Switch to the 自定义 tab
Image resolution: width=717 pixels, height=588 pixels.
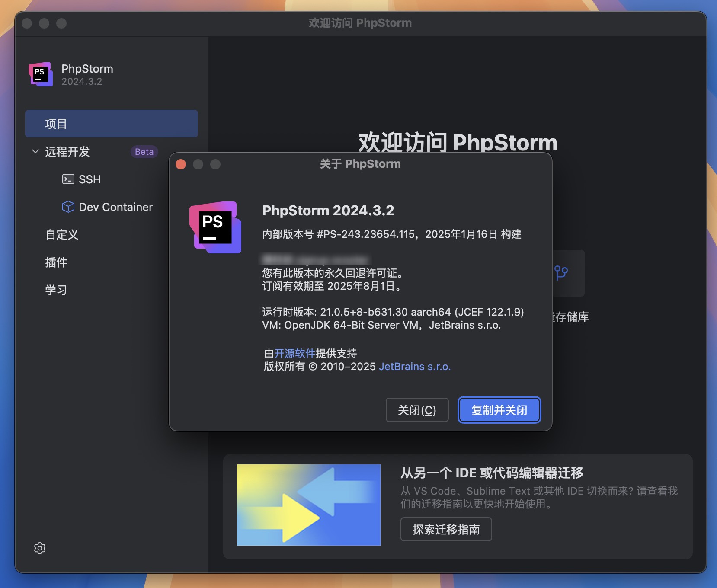62,235
